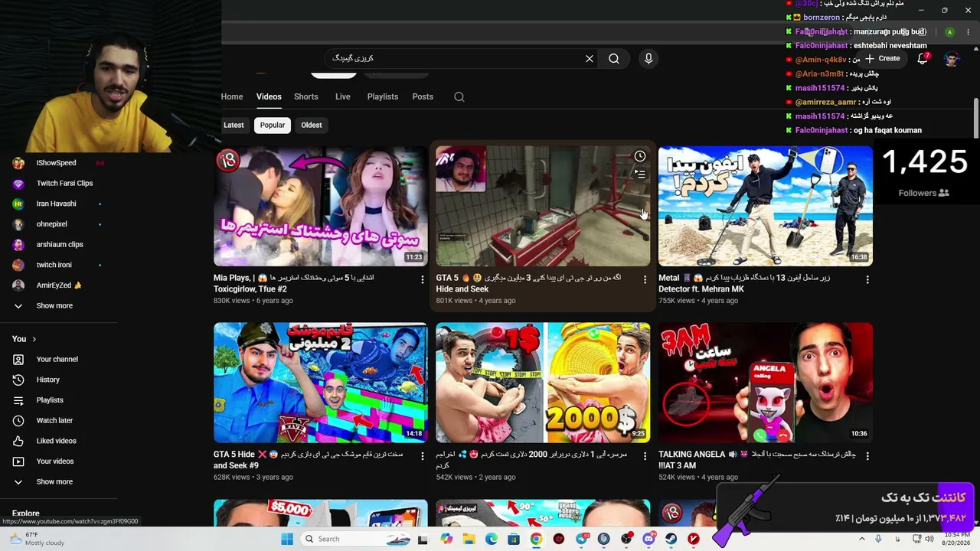Play the 9:25 2000$ thumbnail
Image resolution: width=980 pixels, height=551 pixels.
543,383
